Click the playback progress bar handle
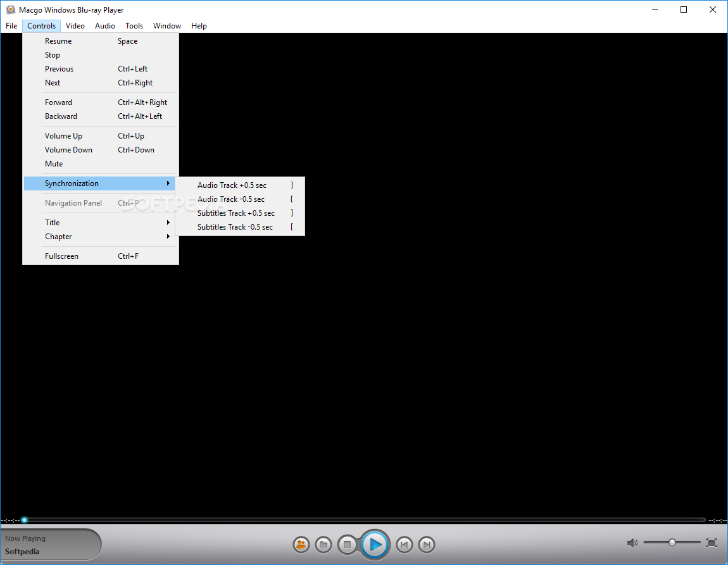Image resolution: width=728 pixels, height=565 pixels. point(24,520)
